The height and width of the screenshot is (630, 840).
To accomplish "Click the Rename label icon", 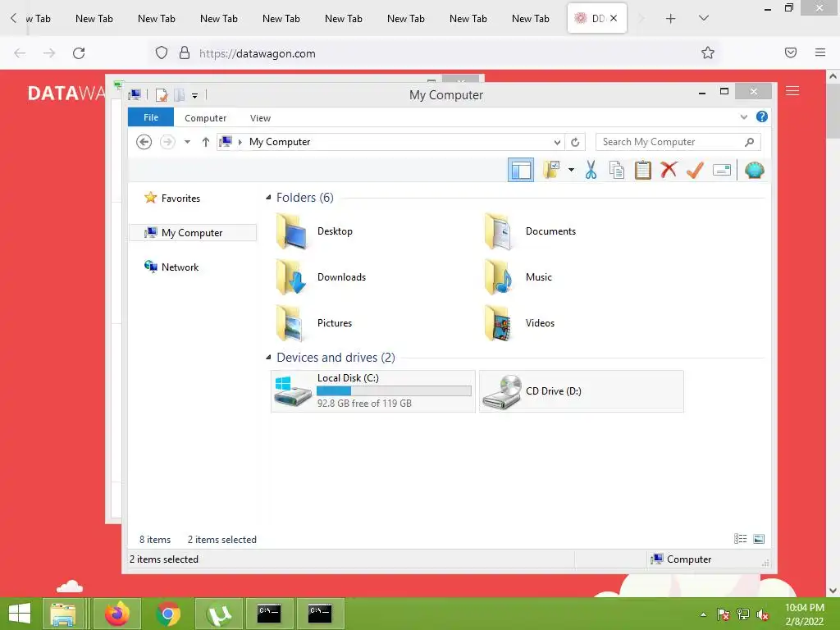I will click(722, 171).
